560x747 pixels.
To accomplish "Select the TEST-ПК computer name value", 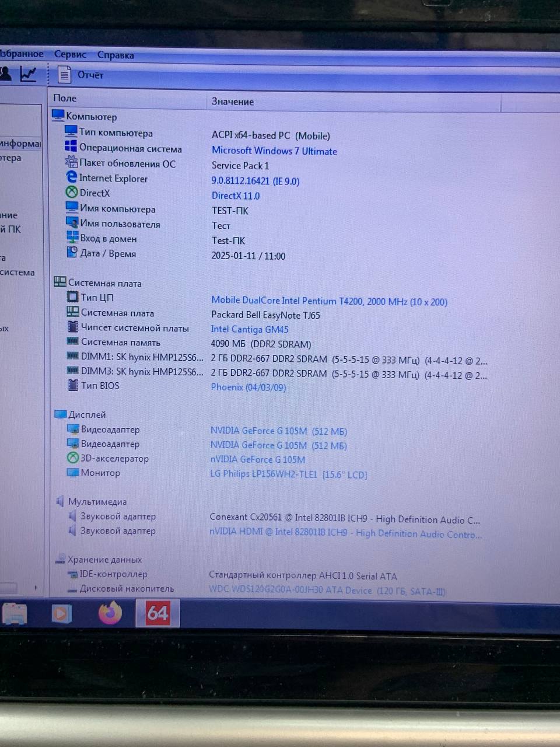I will pos(230,211).
